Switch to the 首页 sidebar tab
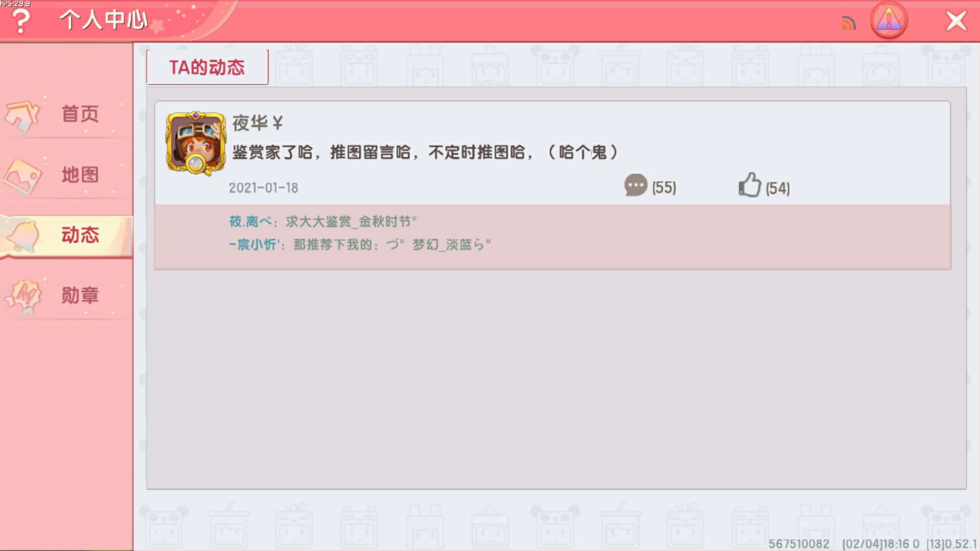Image resolution: width=980 pixels, height=551 pixels. (66, 114)
